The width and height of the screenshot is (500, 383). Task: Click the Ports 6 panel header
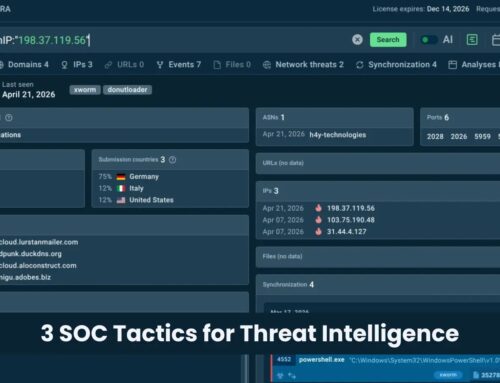[460, 117]
